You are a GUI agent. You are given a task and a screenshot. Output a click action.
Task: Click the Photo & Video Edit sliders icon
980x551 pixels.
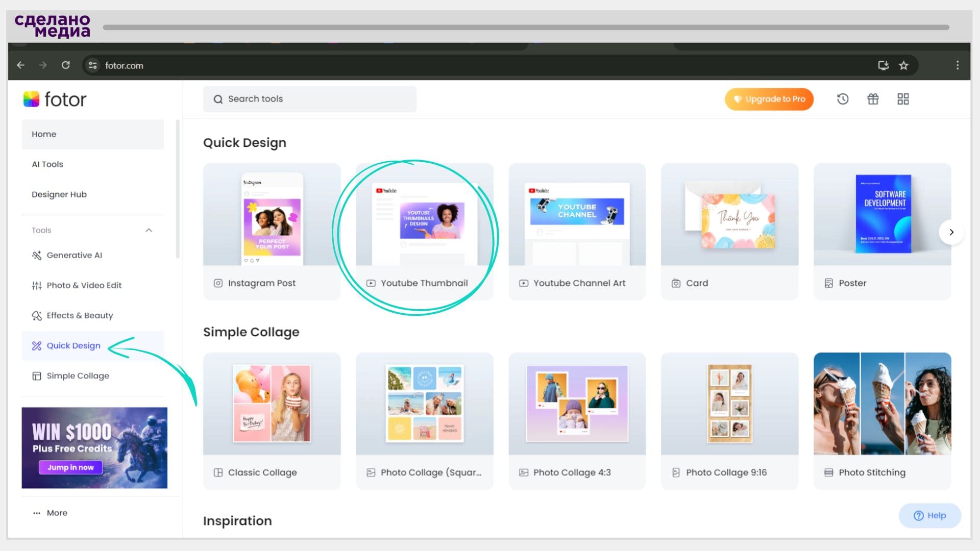[37, 285]
